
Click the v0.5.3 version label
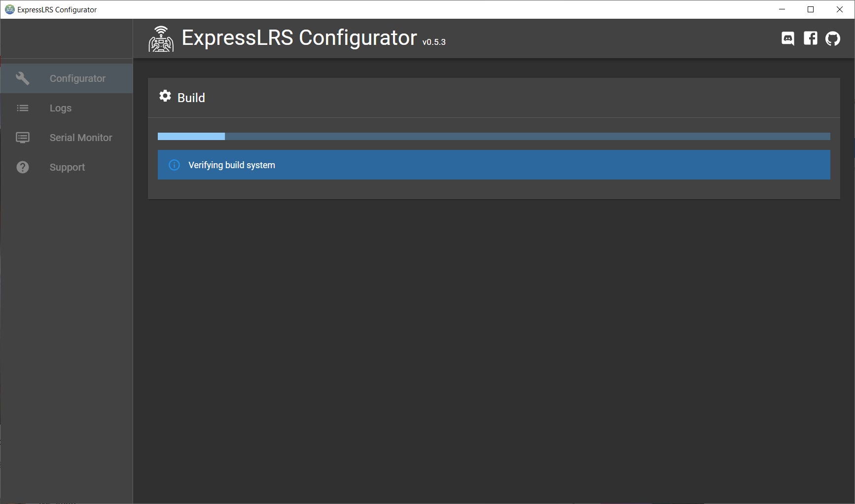pos(434,42)
